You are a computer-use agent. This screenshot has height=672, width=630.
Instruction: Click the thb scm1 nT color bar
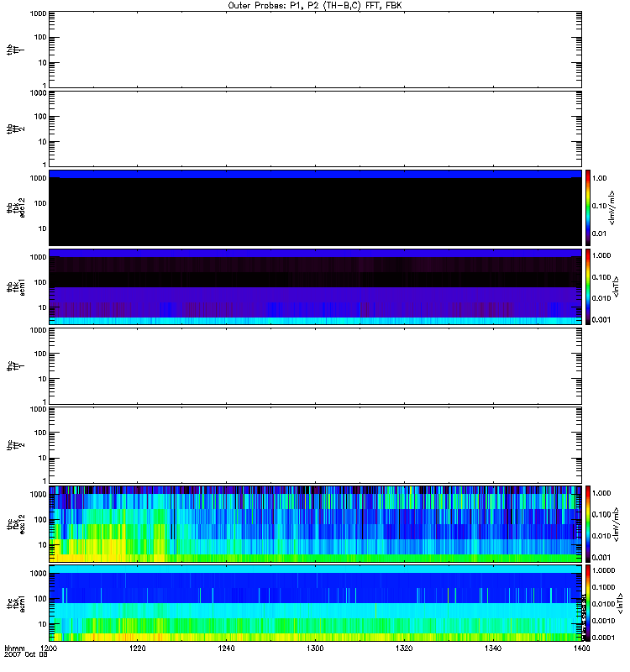click(x=590, y=286)
